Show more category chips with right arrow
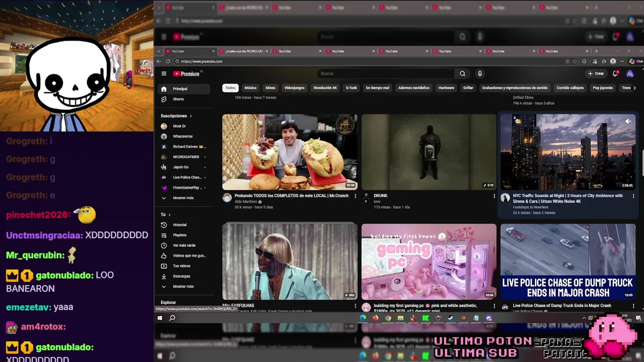The width and height of the screenshot is (644, 362). coord(634,88)
